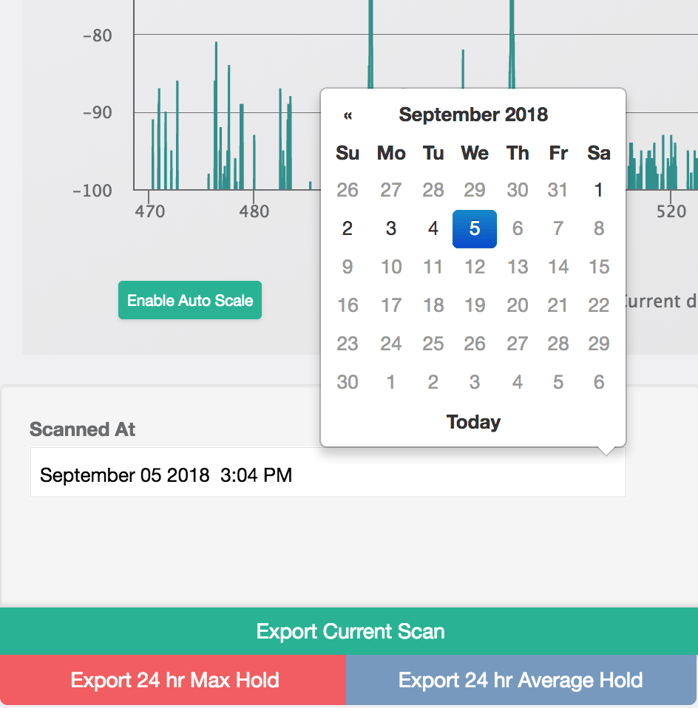Click the 480 x-axis label
This screenshot has height=708, width=698.
[254, 211]
